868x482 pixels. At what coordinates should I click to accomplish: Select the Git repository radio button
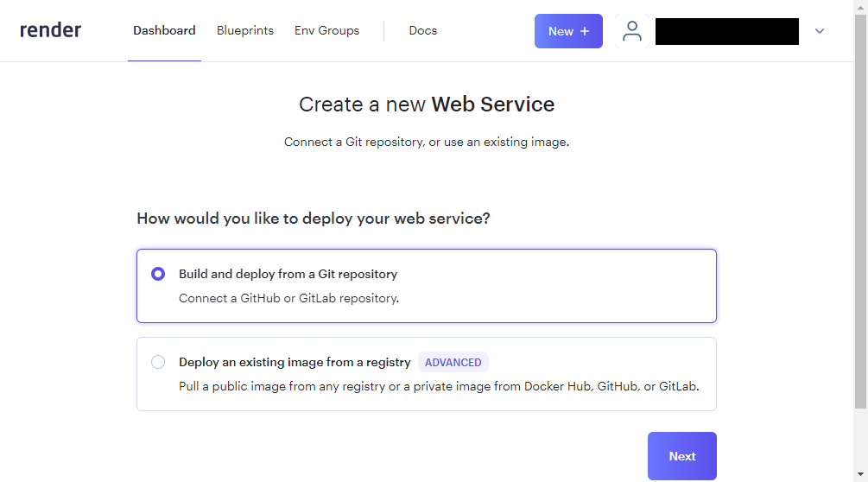pyautogui.click(x=158, y=274)
